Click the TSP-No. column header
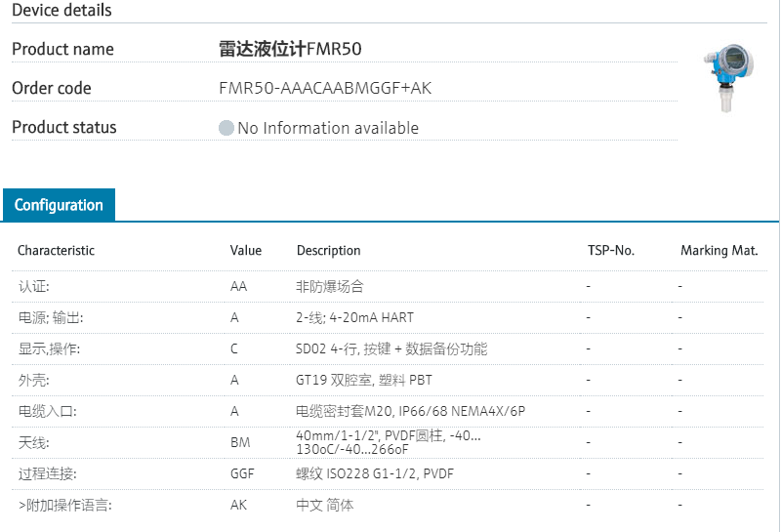This screenshot has height=532, width=781. point(610,251)
